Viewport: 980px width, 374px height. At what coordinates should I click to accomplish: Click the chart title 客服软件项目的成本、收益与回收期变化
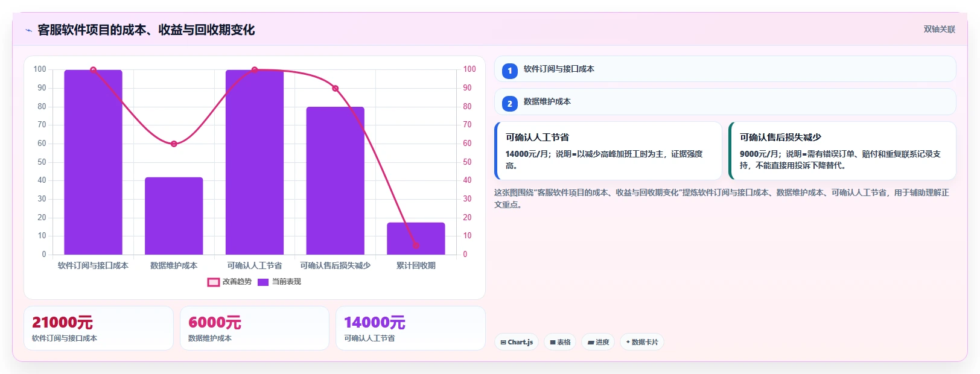point(146,30)
